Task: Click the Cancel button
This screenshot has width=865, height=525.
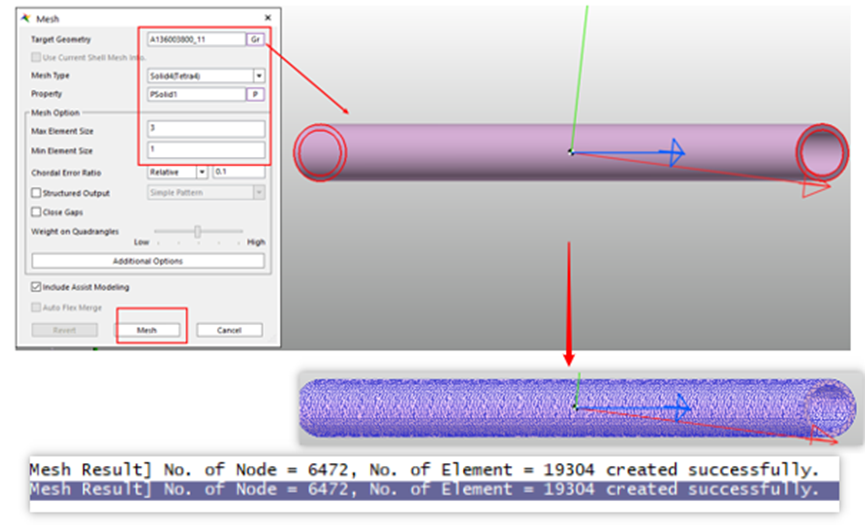Action: [x=229, y=330]
